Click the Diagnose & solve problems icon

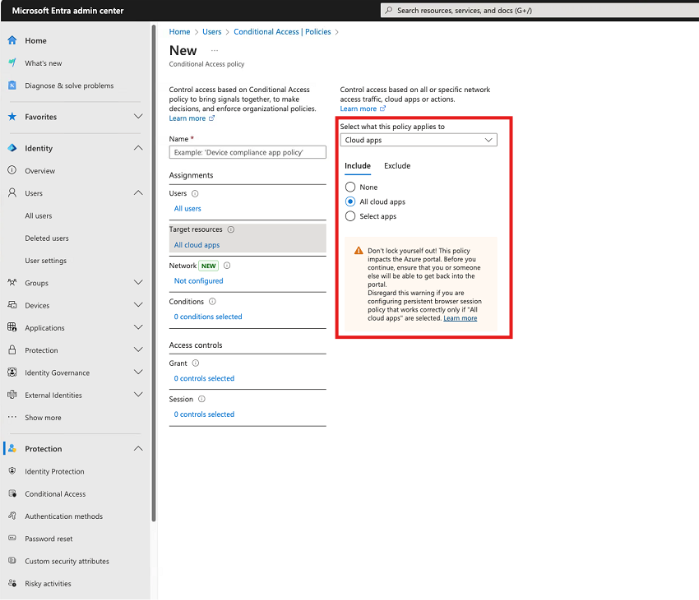click(x=12, y=86)
